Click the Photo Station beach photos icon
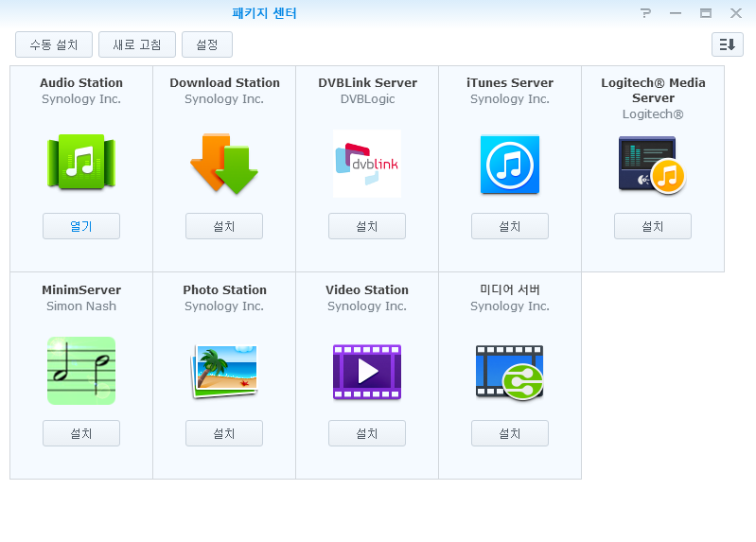 224,370
